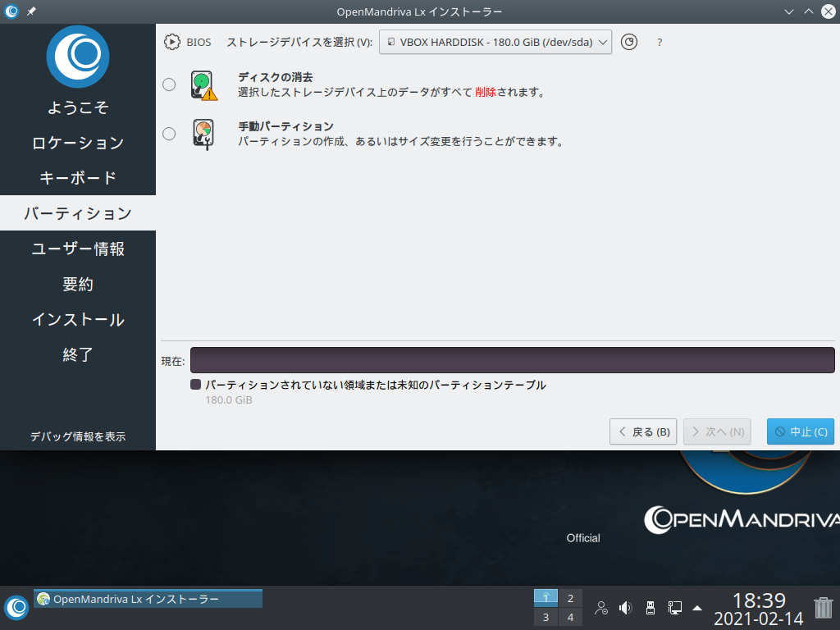
Task: Open the storage device dropdown VBOX HARDDISK
Action: click(x=495, y=42)
